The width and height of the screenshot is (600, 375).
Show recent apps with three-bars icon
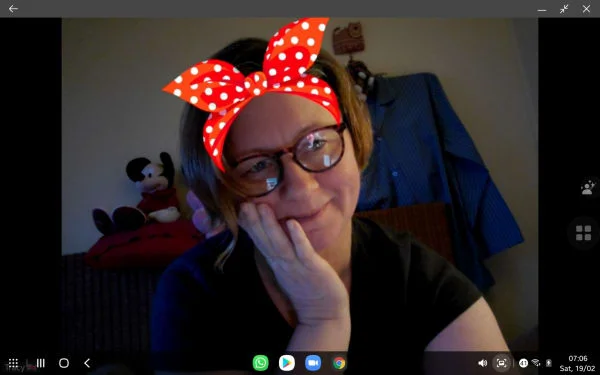click(x=41, y=363)
